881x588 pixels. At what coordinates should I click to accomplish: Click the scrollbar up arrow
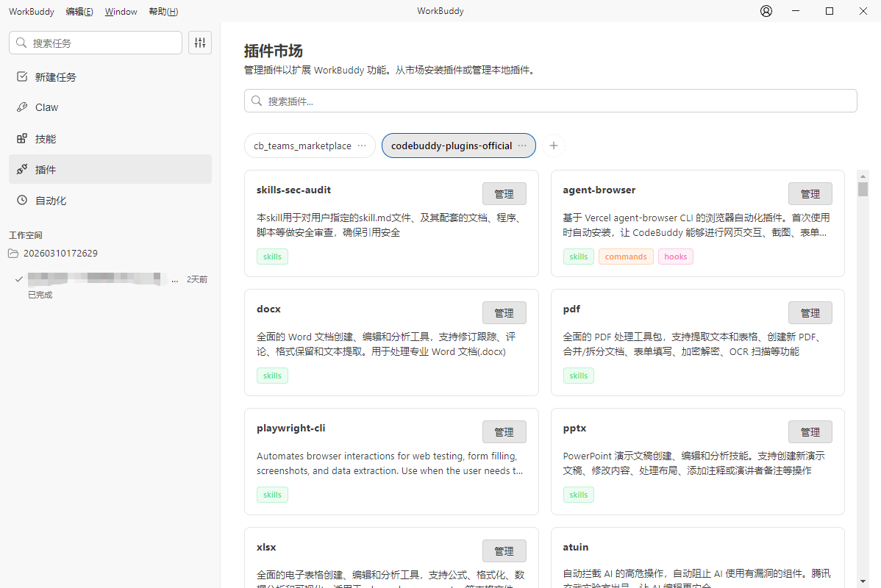click(863, 176)
